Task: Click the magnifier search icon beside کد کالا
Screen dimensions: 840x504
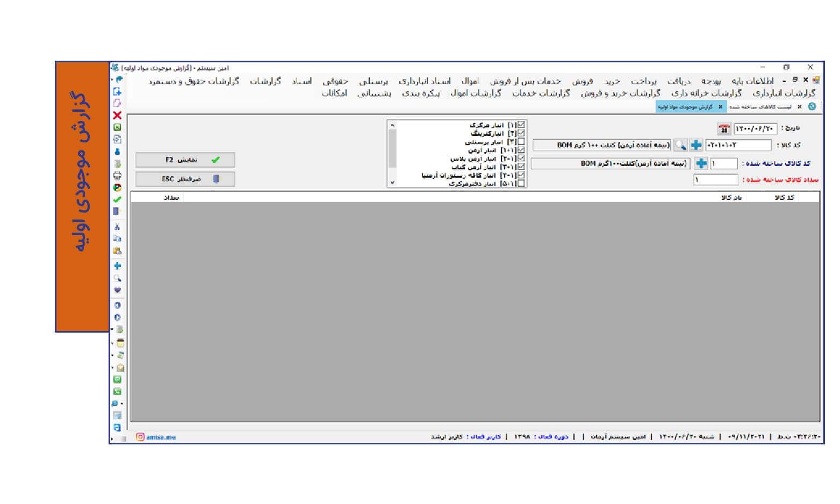Action: [x=680, y=145]
